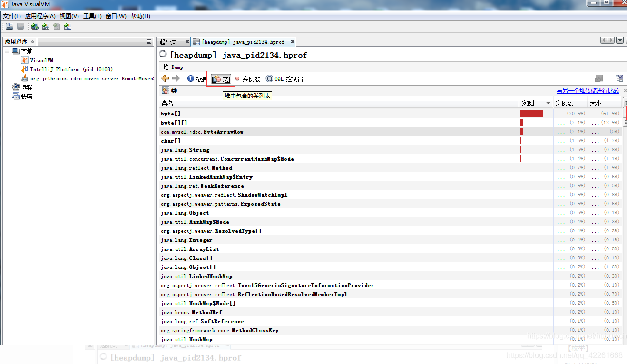
Task: Select the java.util.LinkedHashMap$Entry row
Action: (x=391, y=177)
